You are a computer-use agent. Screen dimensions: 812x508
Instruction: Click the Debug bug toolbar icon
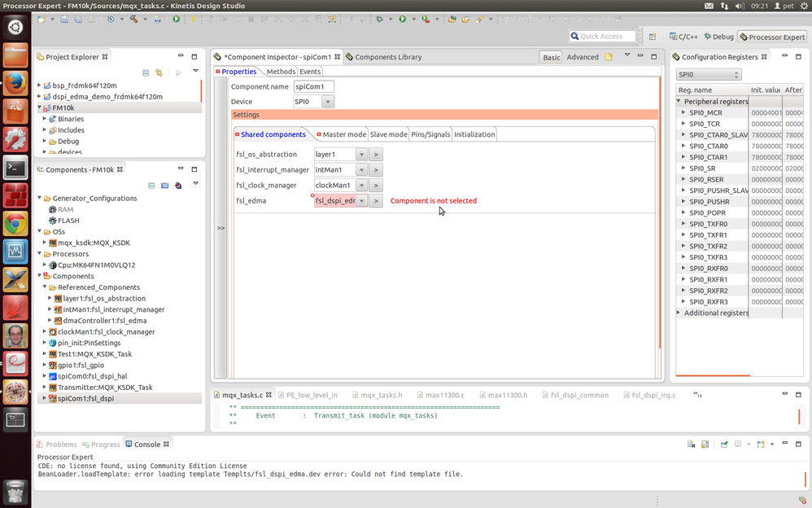(x=380, y=20)
